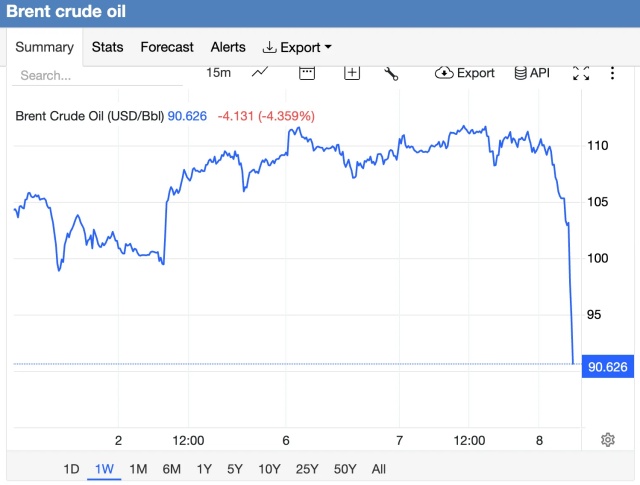The width and height of the screenshot is (640, 485).
Task: Open the chart settings gear
Action: coord(608,440)
